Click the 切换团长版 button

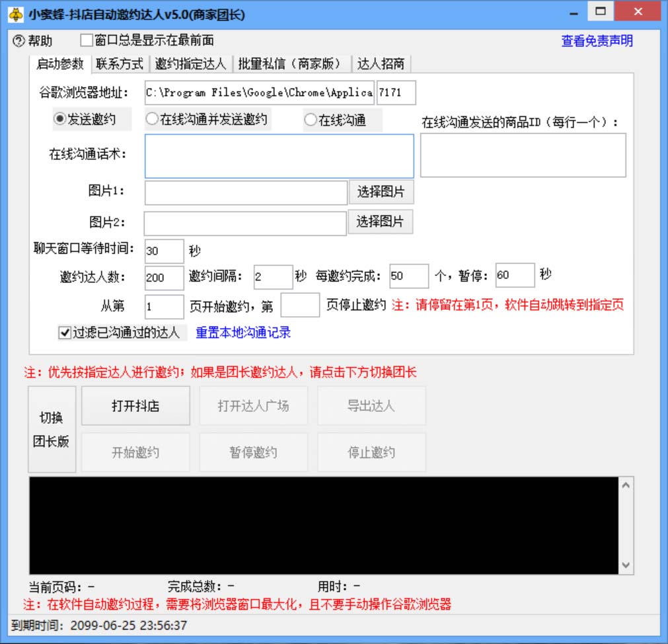coord(52,429)
